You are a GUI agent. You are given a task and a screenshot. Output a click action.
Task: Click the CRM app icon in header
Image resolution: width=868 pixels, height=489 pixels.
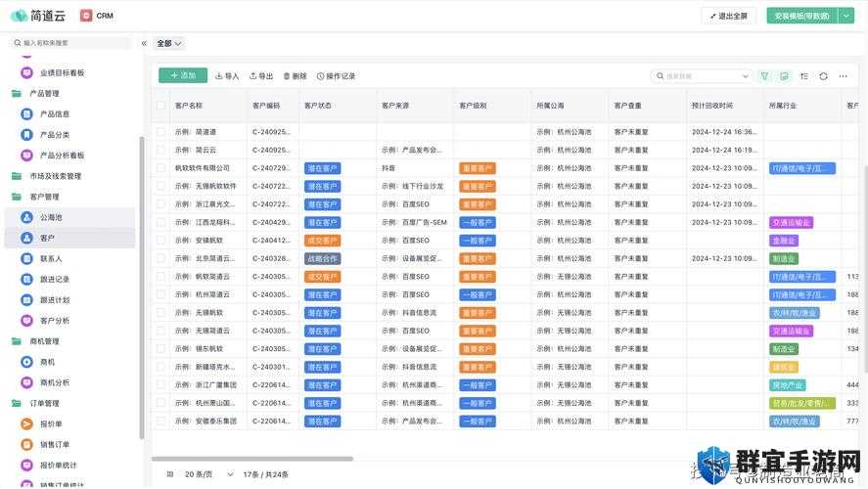86,16
